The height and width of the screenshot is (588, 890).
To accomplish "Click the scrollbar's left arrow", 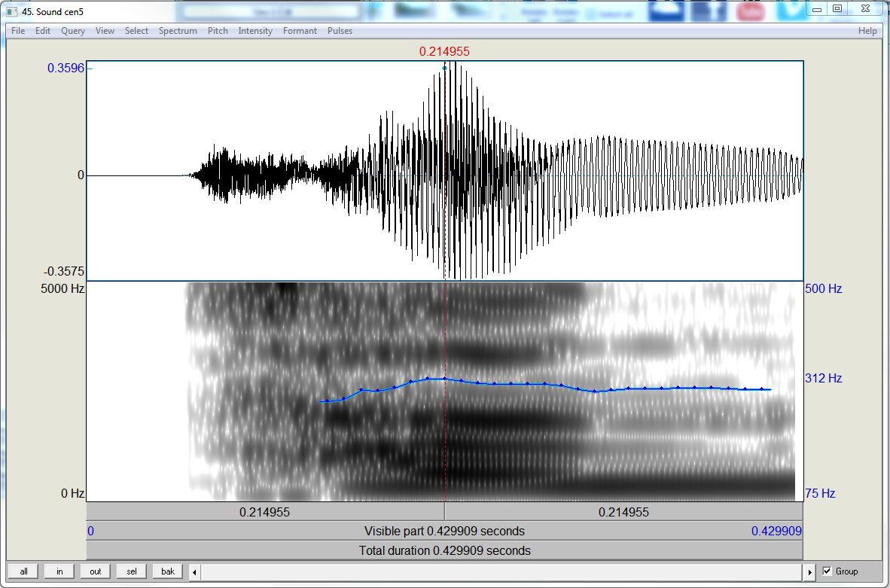I will point(195,572).
